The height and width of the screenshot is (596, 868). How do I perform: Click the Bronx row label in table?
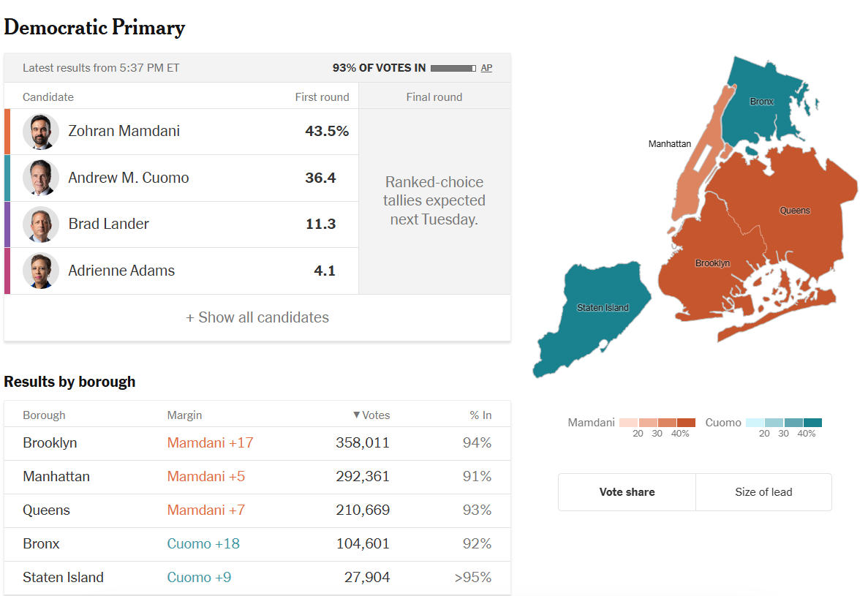41,544
